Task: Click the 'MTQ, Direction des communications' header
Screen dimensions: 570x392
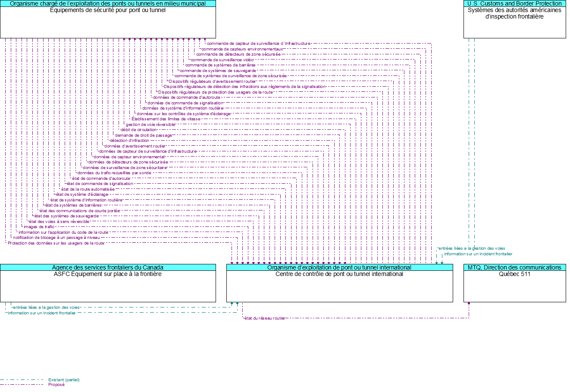Action: tap(514, 267)
